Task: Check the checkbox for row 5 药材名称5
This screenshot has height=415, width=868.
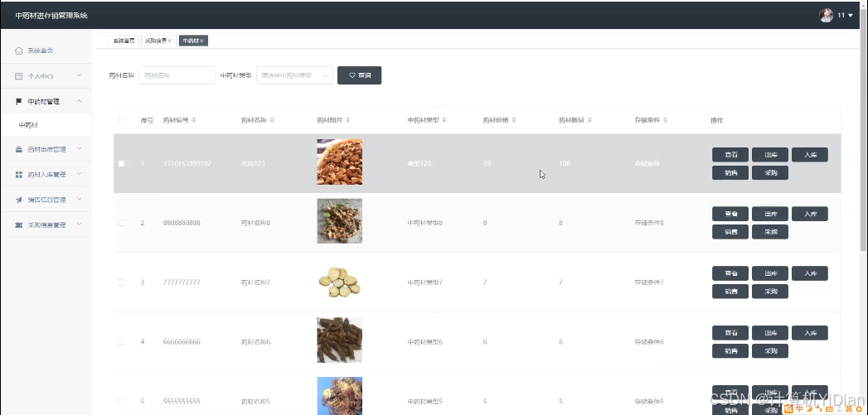Action: pos(121,401)
